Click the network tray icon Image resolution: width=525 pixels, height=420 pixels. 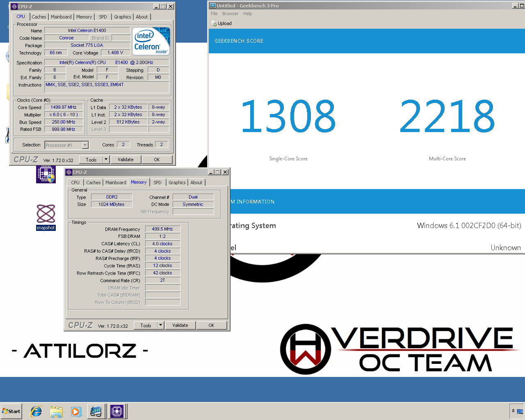520,411
